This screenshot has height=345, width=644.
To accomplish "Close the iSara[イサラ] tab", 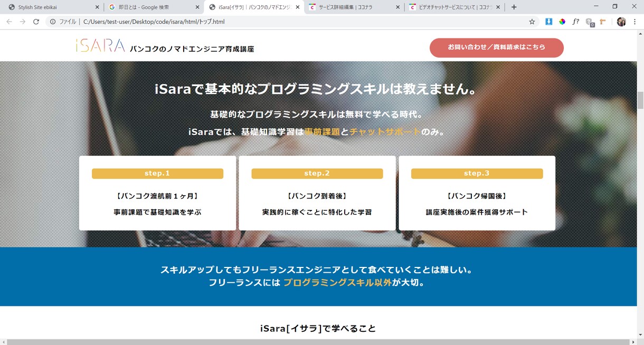I will click(x=298, y=7).
